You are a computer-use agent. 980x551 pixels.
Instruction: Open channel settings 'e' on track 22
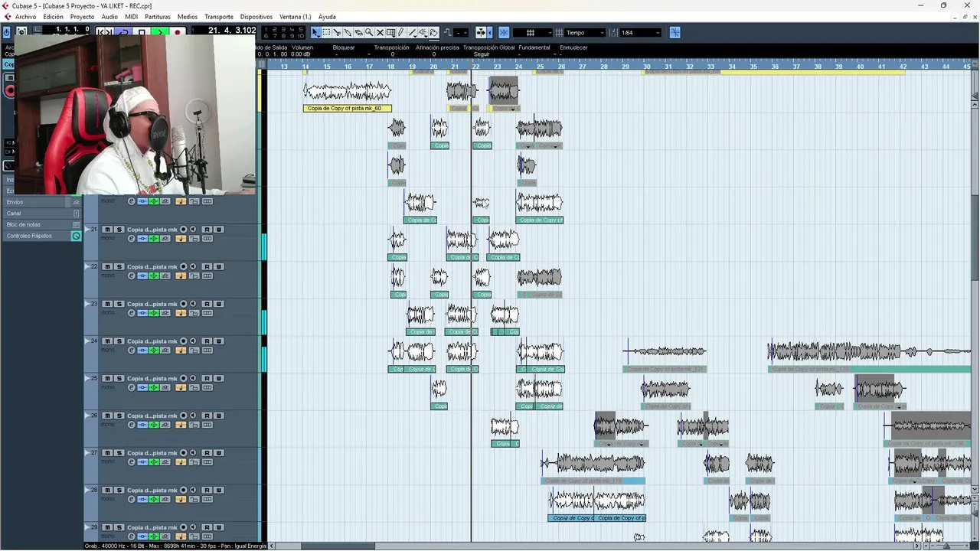(x=132, y=276)
